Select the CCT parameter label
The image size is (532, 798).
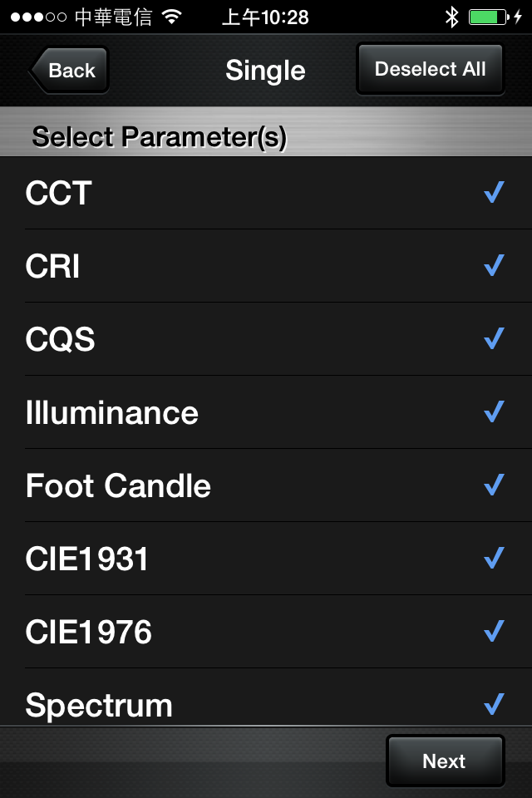pos(58,193)
